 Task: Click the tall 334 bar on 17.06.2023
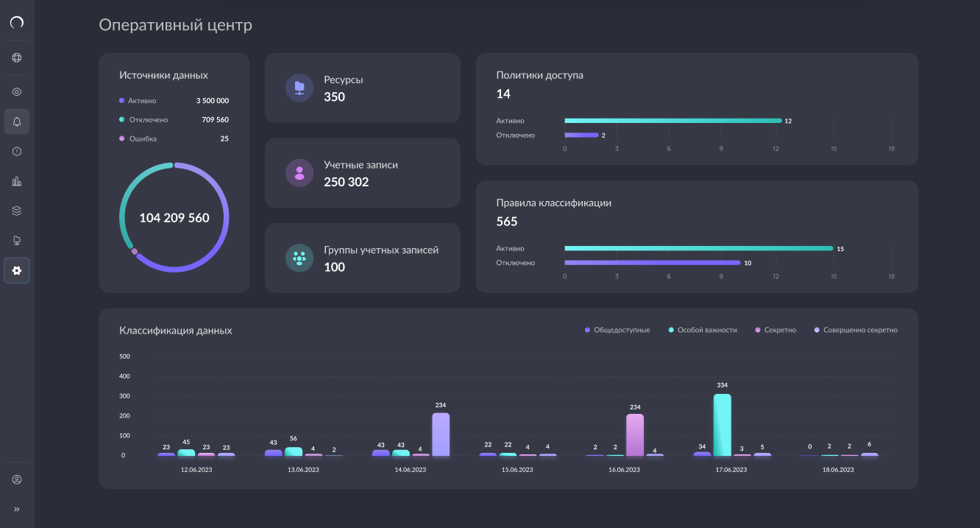click(722, 425)
